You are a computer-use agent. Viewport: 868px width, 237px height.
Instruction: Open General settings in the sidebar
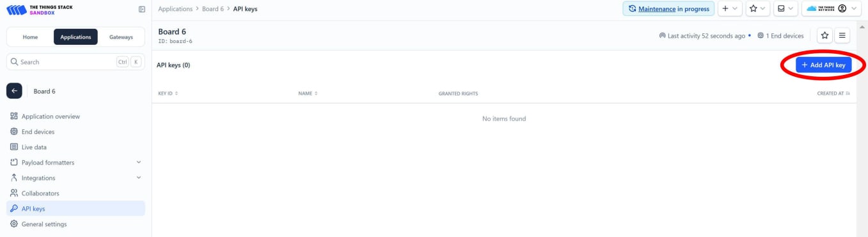tap(75, 224)
